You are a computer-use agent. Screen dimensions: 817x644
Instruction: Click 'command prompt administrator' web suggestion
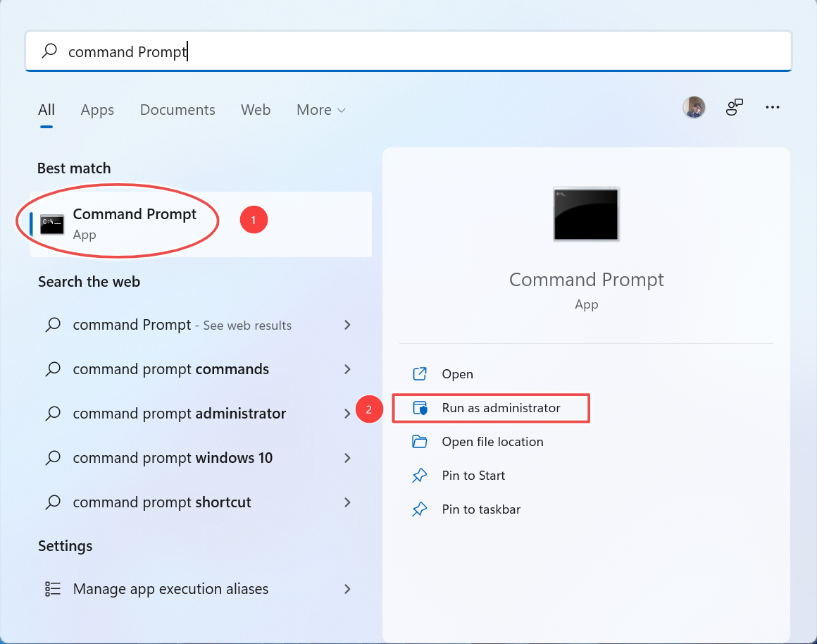pos(179,414)
